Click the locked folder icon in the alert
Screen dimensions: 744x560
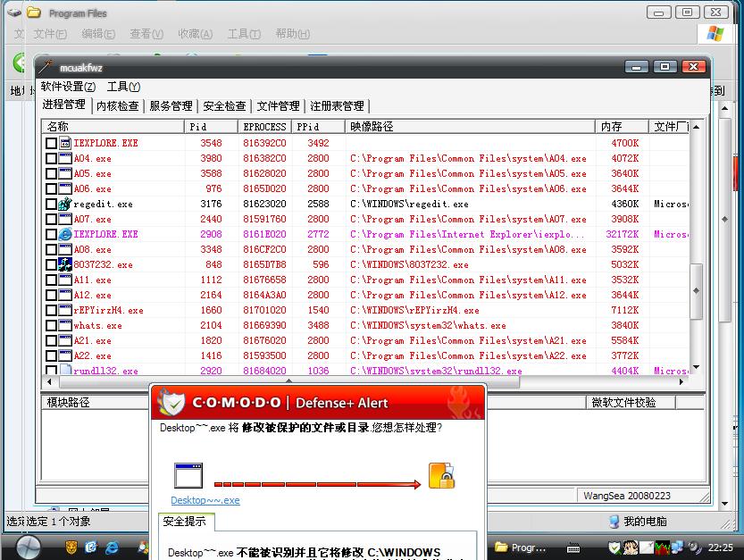click(x=442, y=475)
